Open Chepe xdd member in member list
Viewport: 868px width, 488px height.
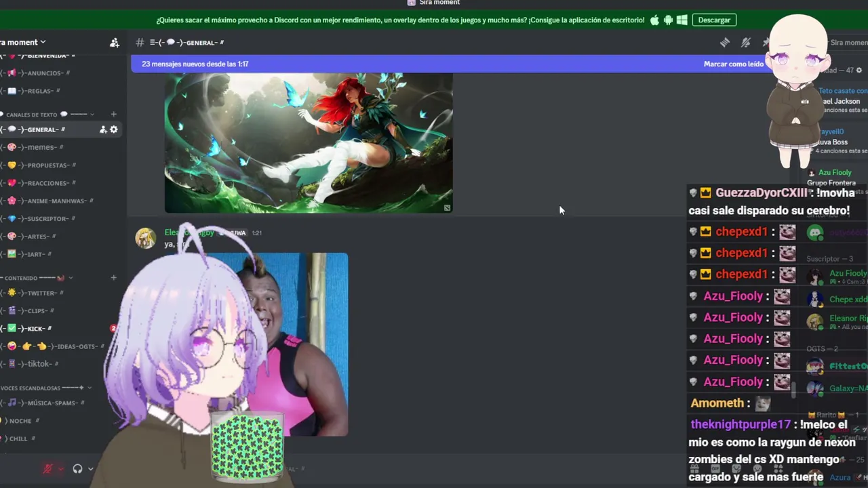tap(837, 299)
